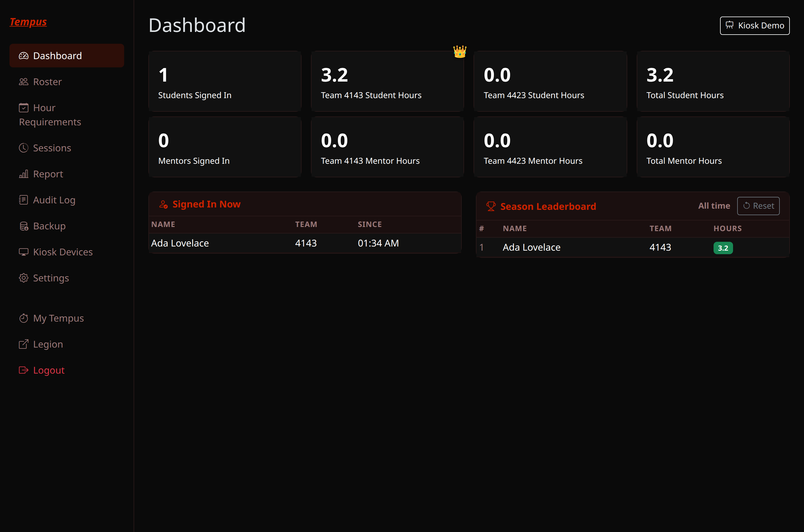Image resolution: width=804 pixels, height=532 pixels.
Task: Click the Sessions clock icon
Action: tap(23, 148)
